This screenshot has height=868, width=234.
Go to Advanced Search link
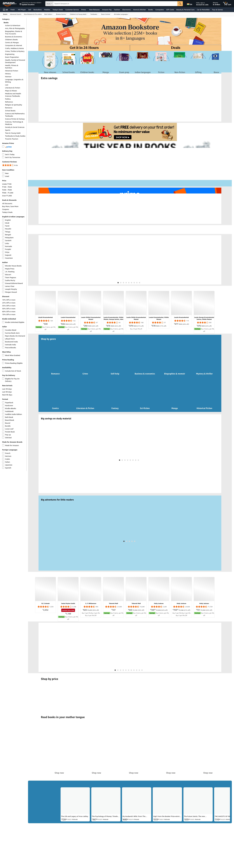tap(15, 14)
